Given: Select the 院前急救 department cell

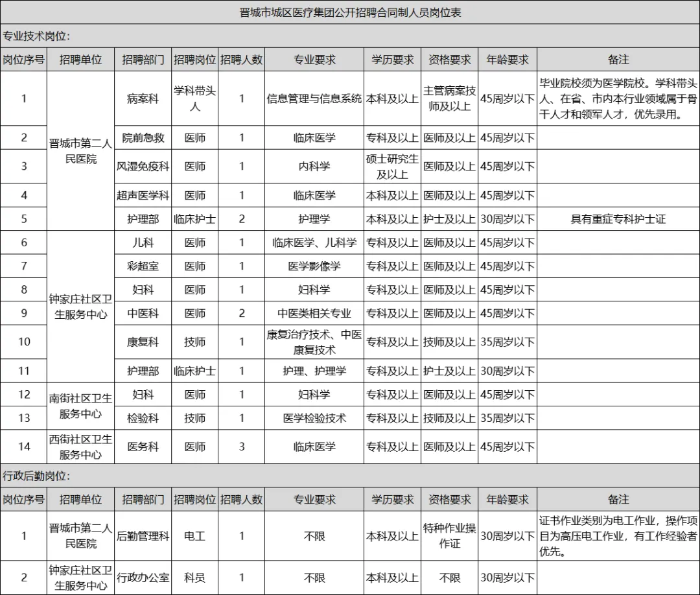Looking at the screenshot, I should click(143, 137).
